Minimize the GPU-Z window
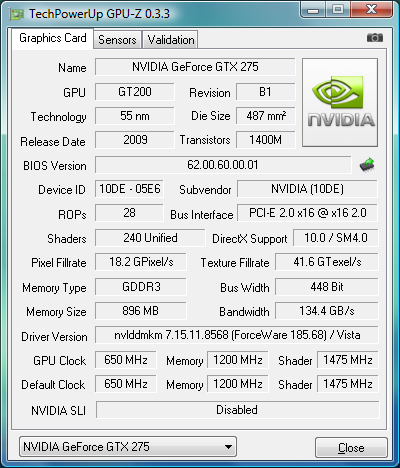The width and height of the screenshot is (400, 468). pyautogui.click(x=313, y=10)
